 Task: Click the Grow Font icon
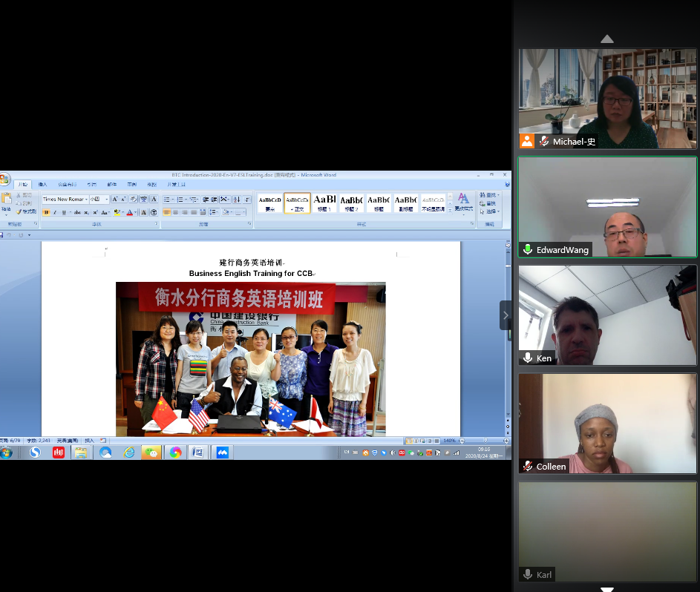point(115,200)
